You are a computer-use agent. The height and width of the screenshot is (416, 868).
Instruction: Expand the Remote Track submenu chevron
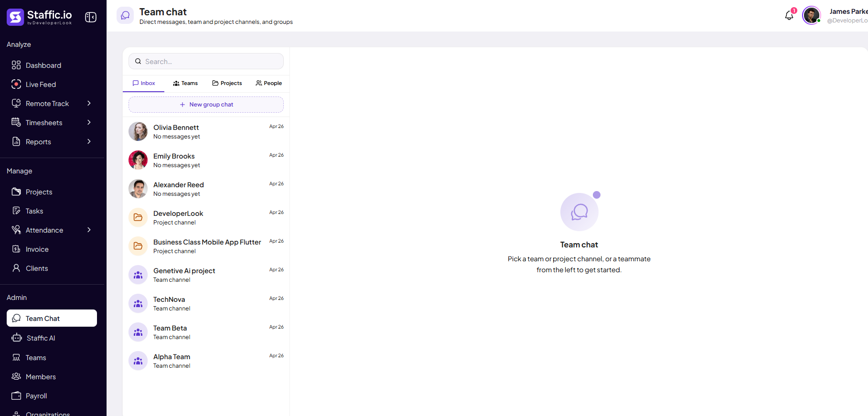(89, 104)
